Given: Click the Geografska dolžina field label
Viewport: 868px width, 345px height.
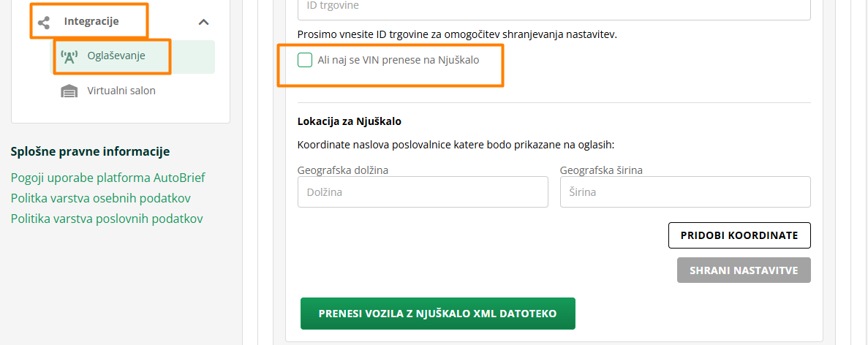Looking at the screenshot, I should [343, 170].
